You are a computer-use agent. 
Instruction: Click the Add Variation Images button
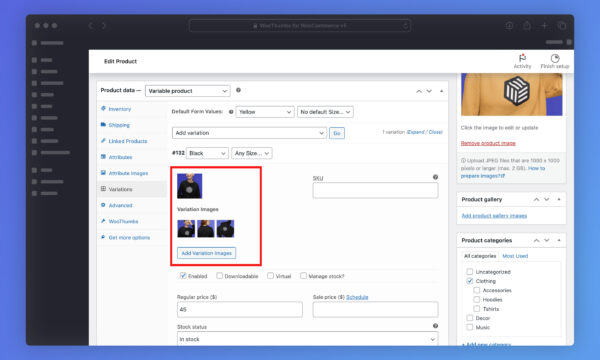point(207,253)
